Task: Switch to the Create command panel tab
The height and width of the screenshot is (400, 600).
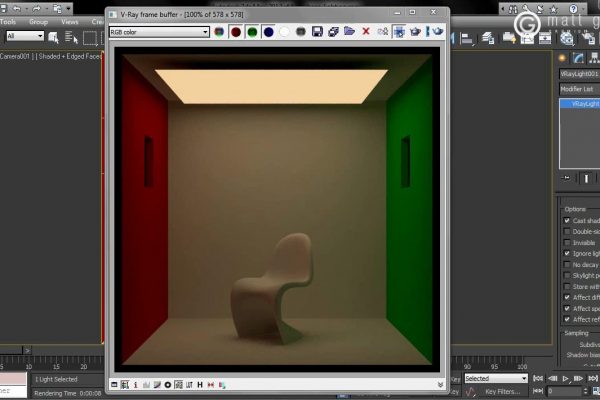Action: (x=562, y=58)
